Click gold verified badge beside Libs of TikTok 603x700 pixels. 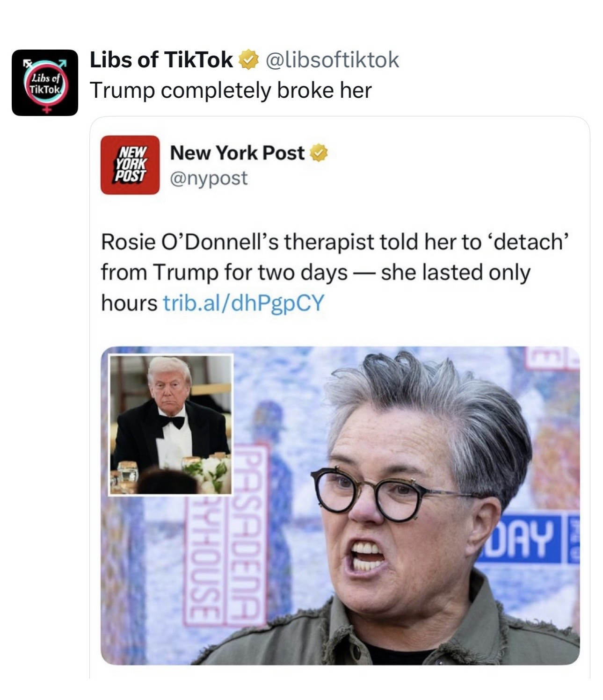(x=248, y=60)
